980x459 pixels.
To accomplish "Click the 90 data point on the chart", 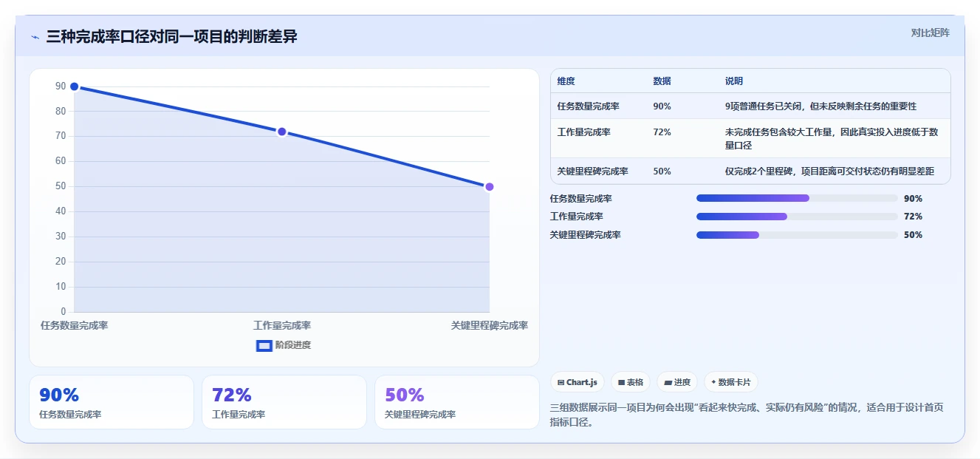I will coord(74,86).
